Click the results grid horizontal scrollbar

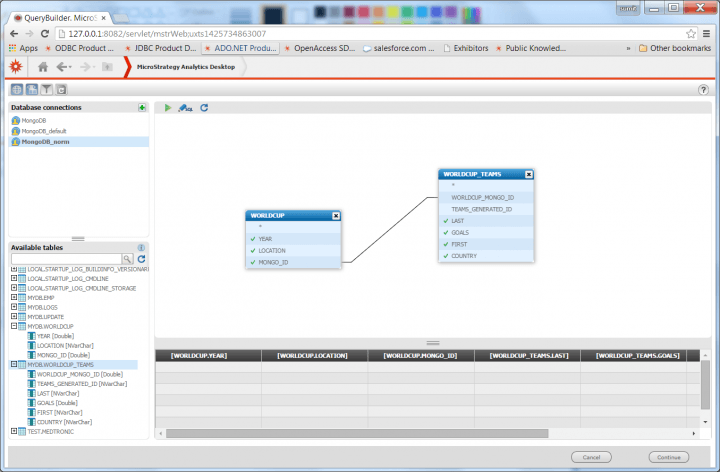(357, 433)
